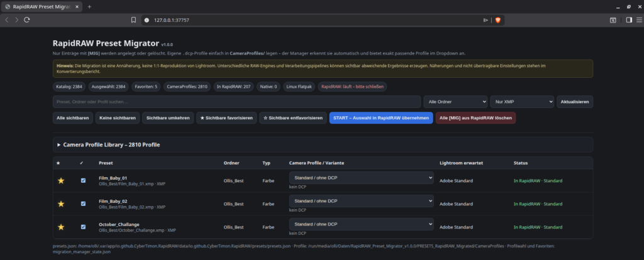Screen dimensions: 644x260
Task: Click the RapidRAW Preset Migrator heading
Action: tap(106, 43)
